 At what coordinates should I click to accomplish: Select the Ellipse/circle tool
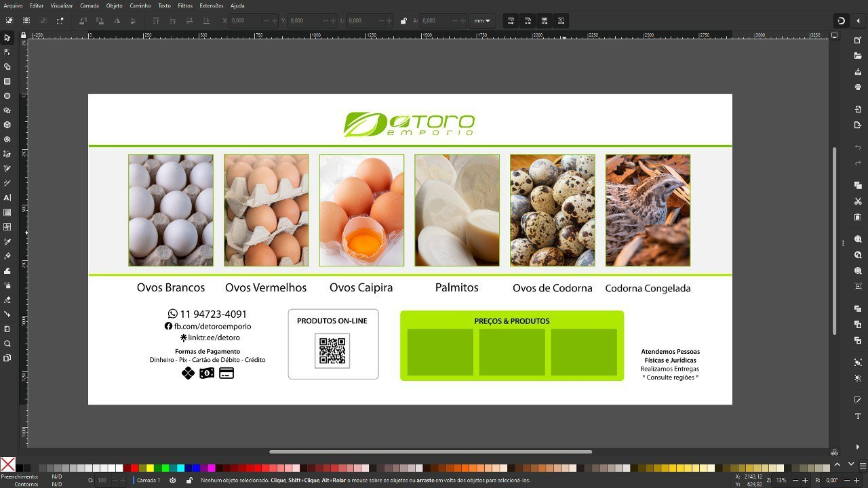(7, 96)
